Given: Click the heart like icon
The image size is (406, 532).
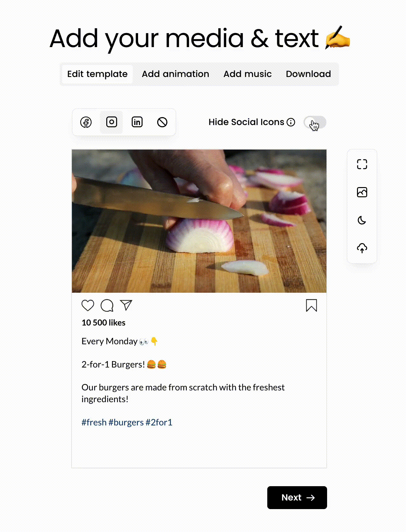Looking at the screenshot, I should tap(88, 305).
